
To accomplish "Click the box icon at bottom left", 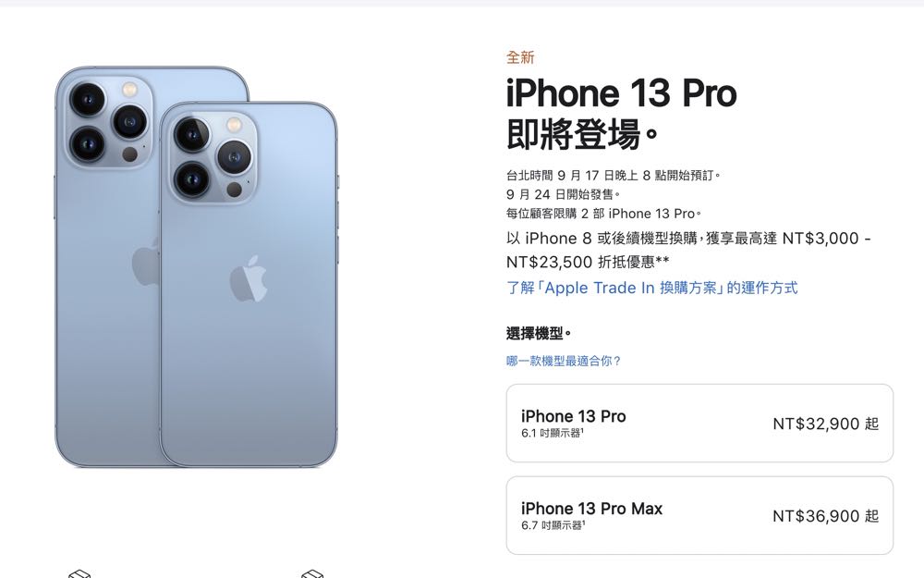I will click(x=79, y=574).
